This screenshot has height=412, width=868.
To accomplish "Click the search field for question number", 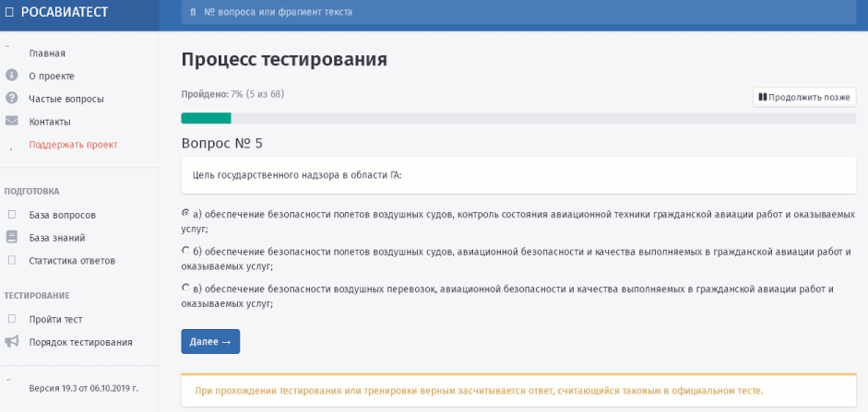I will (518, 12).
